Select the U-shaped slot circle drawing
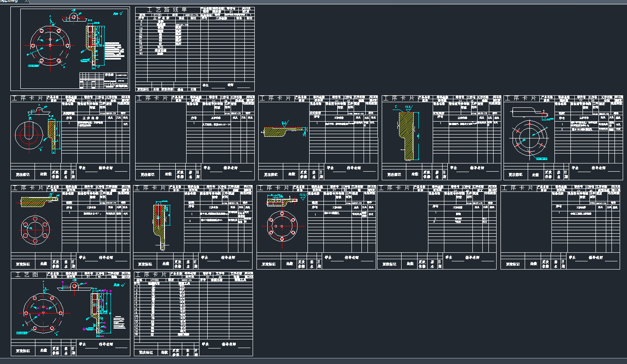The width and height of the screenshot is (627, 364). (30, 134)
